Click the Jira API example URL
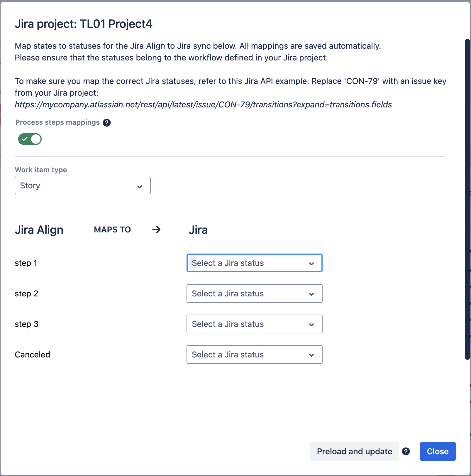Screen dimensions: 471x476 click(203, 104)
